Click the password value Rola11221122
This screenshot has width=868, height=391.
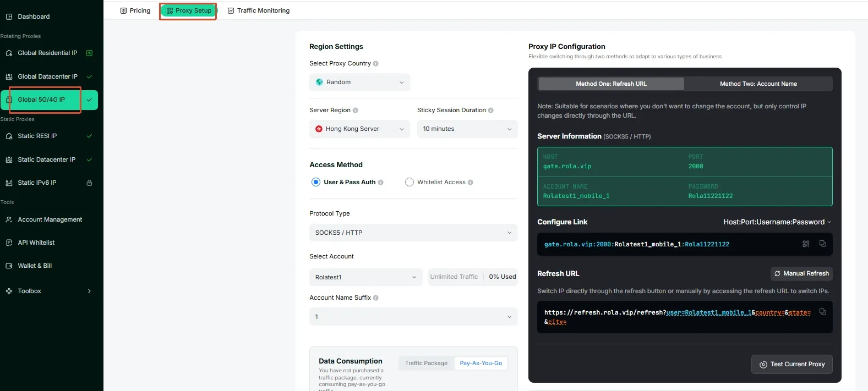(x=711, y=196)
